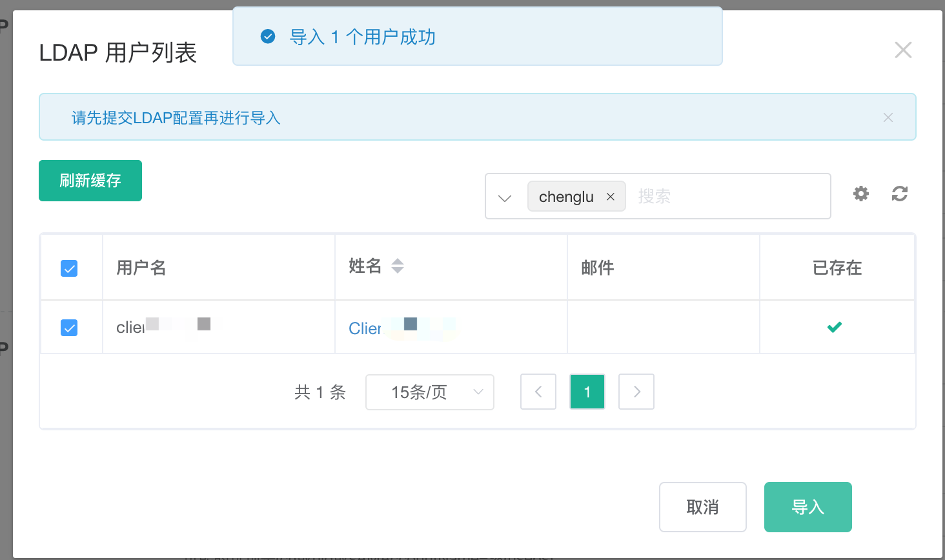Screen dimensions: 945x560
Task: Open the column settings gear icon
Action: [860, 194]
